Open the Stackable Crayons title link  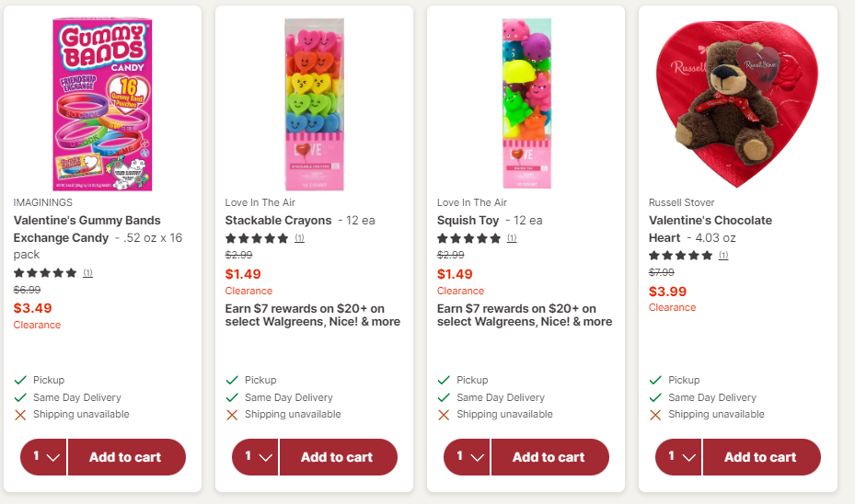pyautogui.click(x=278, y=220)
